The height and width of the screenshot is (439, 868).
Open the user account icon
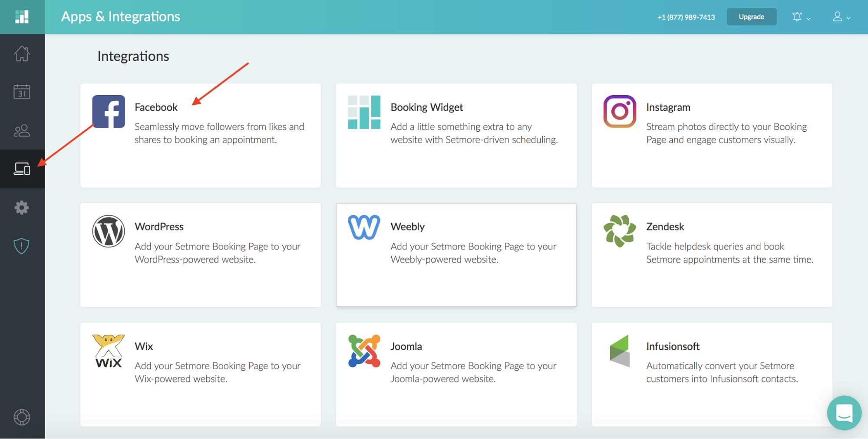click(x=837, y=17)
